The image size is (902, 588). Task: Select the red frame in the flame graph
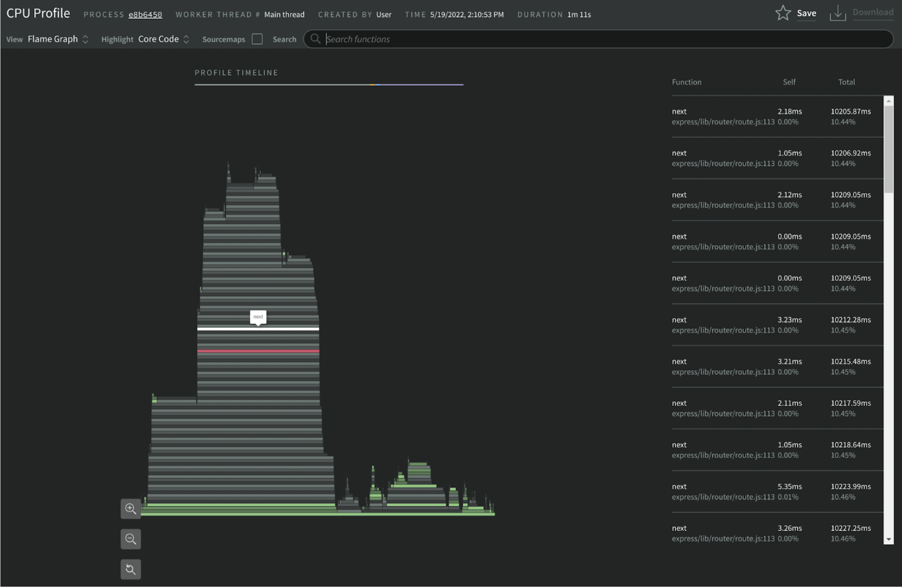tap(258, 351)
